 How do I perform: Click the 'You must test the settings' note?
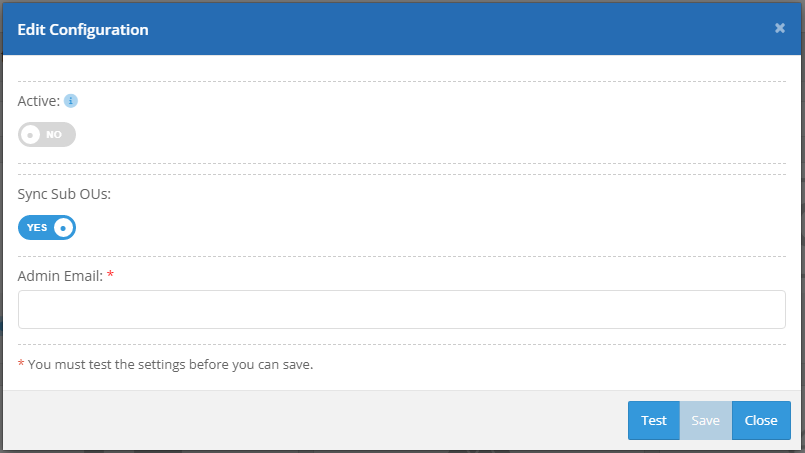coord(171,364)
